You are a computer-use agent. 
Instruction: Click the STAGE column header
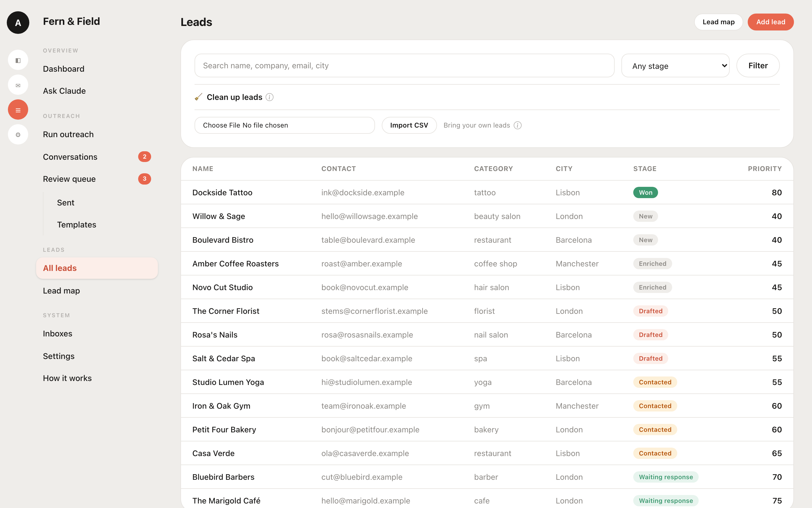(x=645, y=169)
